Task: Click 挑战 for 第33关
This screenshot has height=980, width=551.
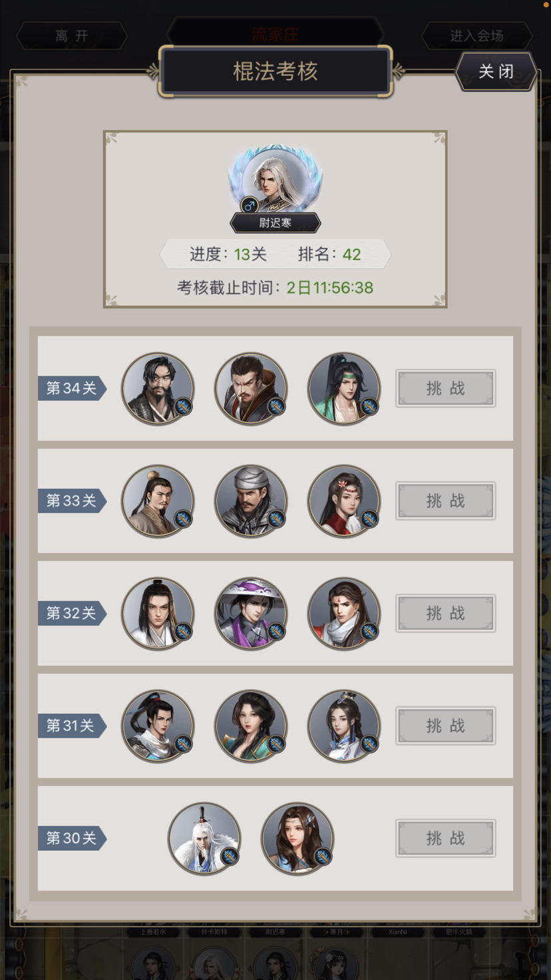Action: click(446, 501)
